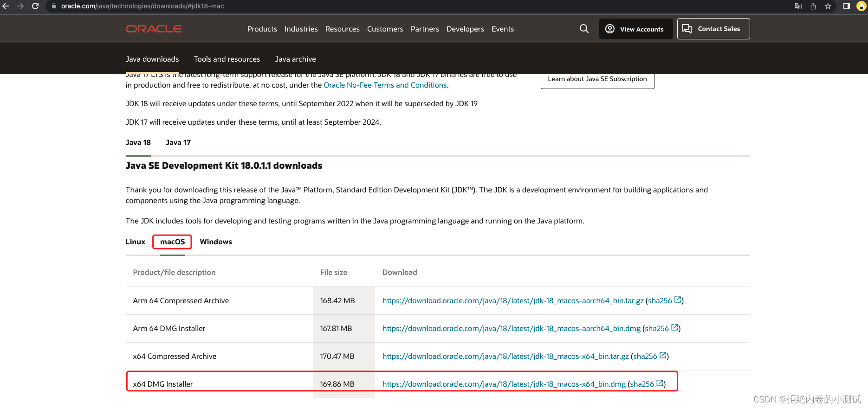This screenshot has width=868, height=408.
Task: Reload the page with refresh icon
Action: [35, 6]
